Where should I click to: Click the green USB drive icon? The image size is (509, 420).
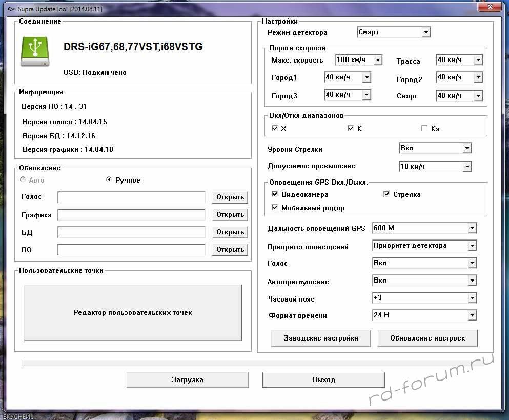(x=35, y=51)
